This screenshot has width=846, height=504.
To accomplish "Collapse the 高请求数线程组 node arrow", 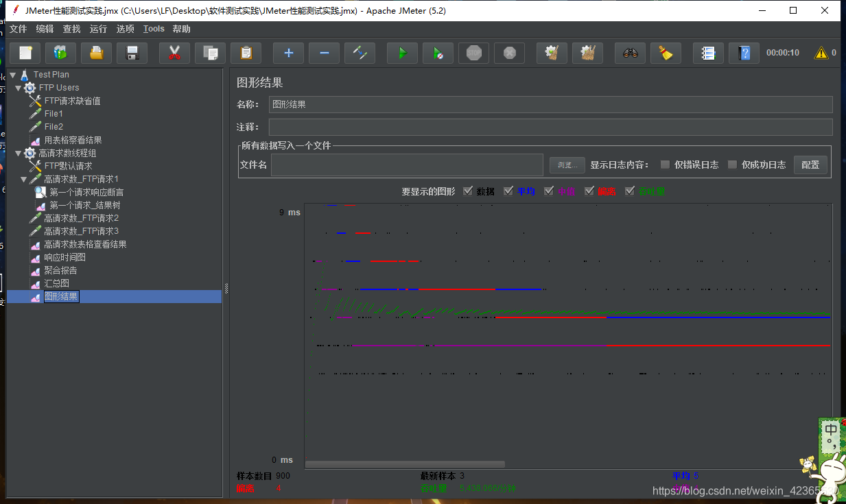I will [x=18, y=153].
